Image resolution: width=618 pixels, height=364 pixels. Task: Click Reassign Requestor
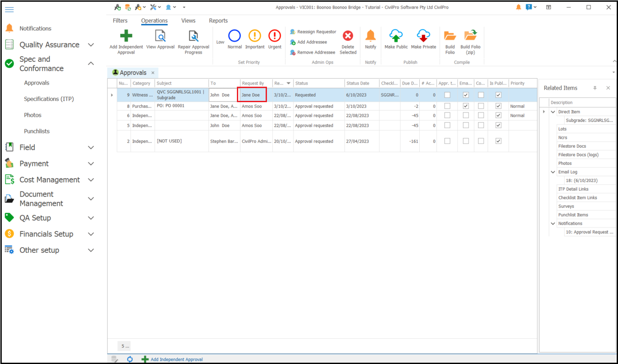[313, 32]
